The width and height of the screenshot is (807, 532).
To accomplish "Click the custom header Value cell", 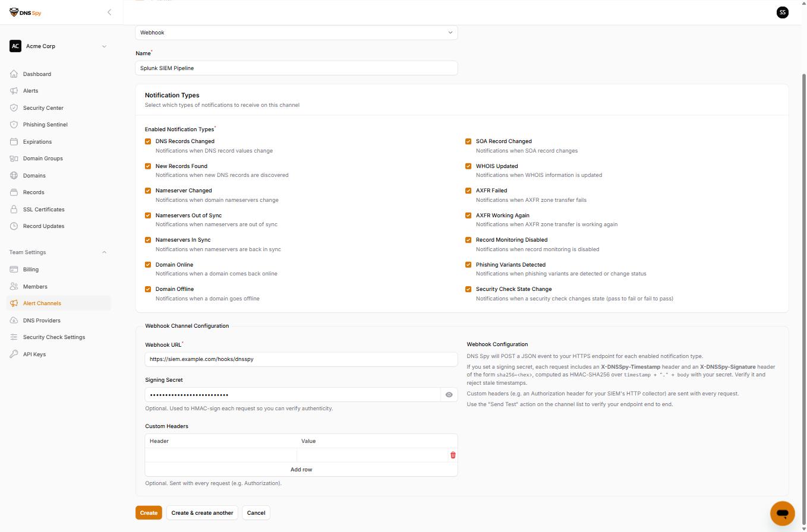I will click(x=373, y=455).
